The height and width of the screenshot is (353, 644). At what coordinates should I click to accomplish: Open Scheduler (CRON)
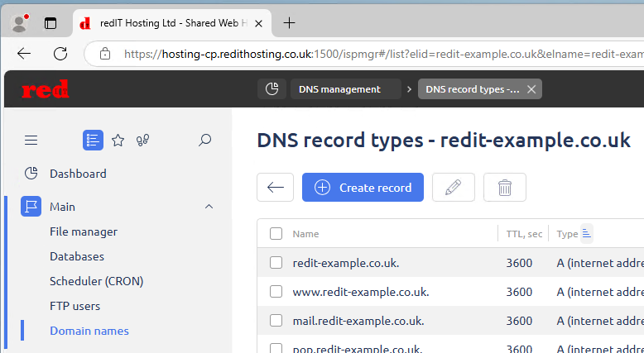tap(97, 281)
